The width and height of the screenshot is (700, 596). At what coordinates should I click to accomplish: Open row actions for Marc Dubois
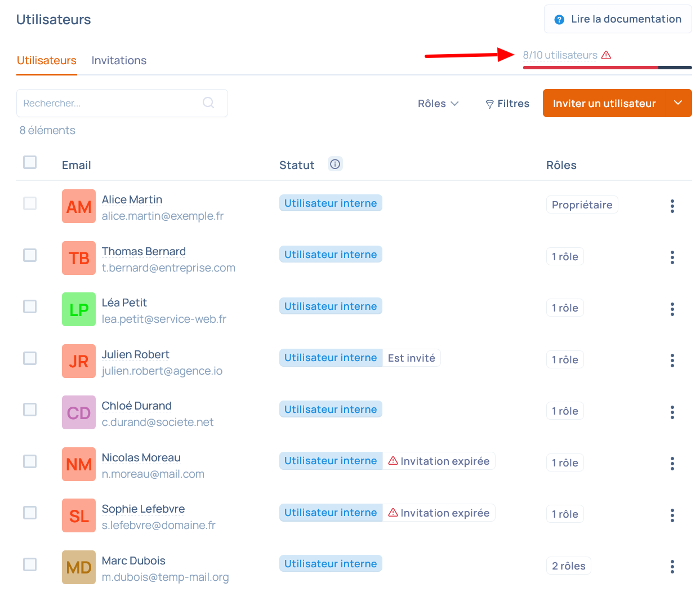672,567
